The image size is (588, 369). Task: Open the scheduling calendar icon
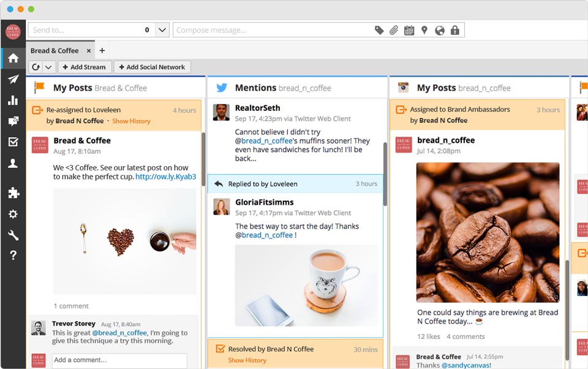pos(409,30)
